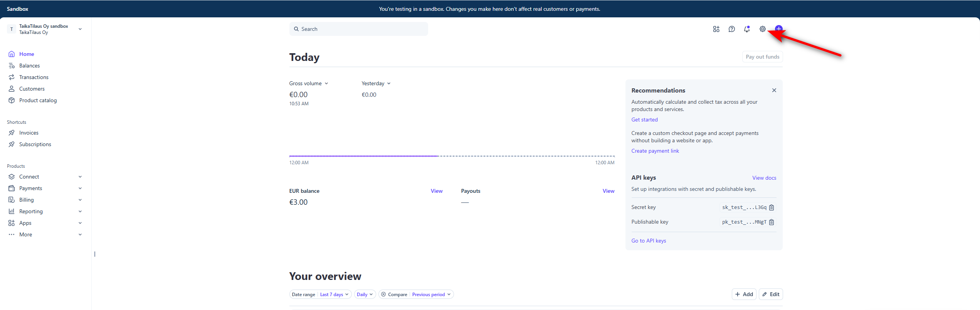Viewport: 980px width, 310px height.
Task: Close the Recommendations panel
Action: tap(774, 90)
